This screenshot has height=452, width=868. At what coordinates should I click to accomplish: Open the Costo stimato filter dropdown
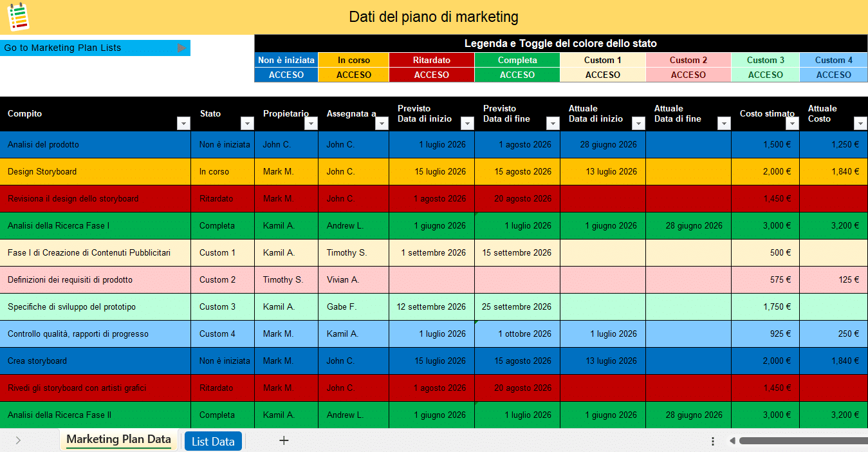coord(792,124)
